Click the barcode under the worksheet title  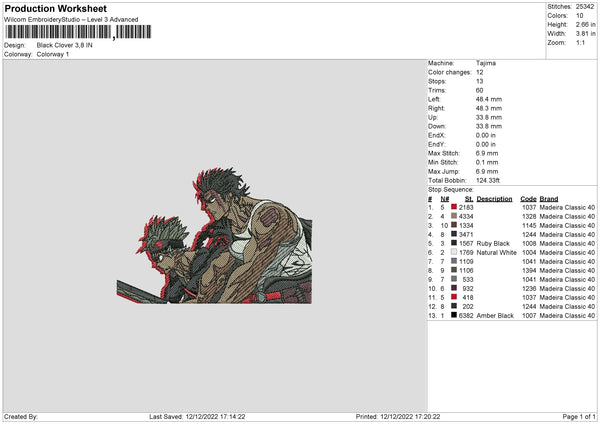(78, 32)
